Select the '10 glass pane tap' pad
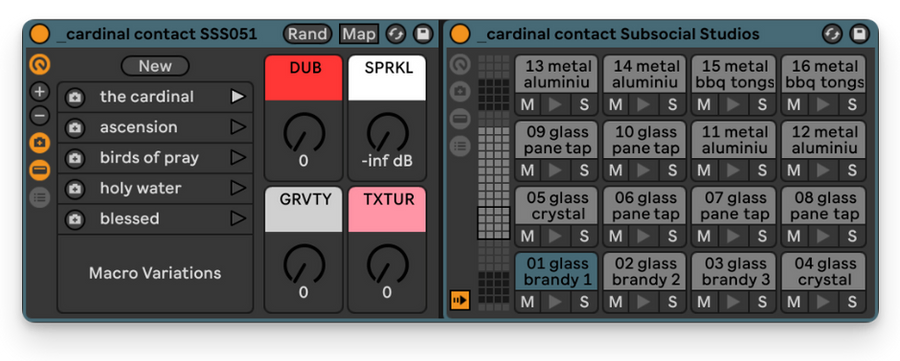 646,139
